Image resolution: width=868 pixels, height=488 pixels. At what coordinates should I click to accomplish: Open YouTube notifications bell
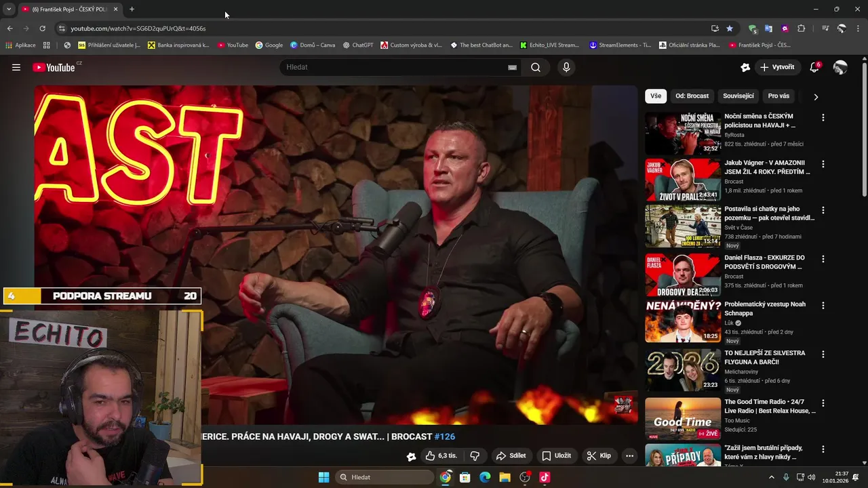tap(814, 67)
